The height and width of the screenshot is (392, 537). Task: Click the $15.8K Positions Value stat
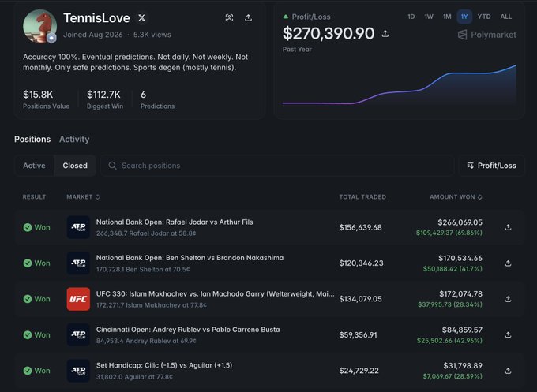point(46,99)
